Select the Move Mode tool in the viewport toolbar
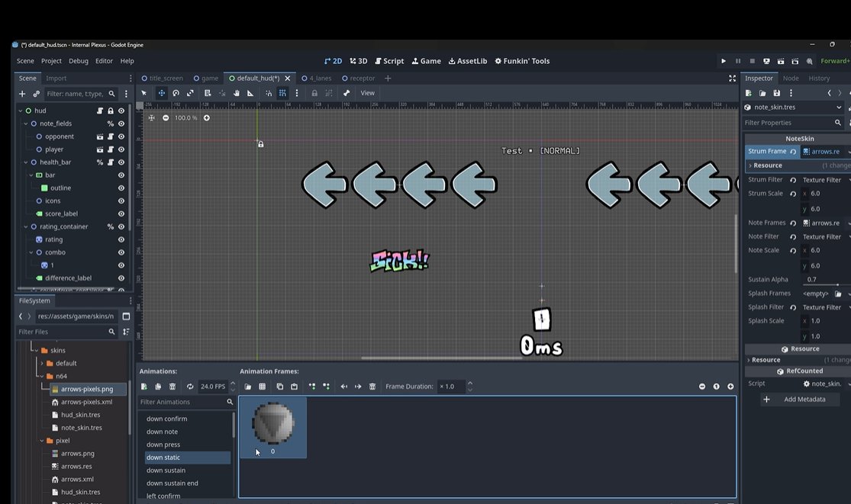Screen dimensions: 851x504 tap(161, 93)
